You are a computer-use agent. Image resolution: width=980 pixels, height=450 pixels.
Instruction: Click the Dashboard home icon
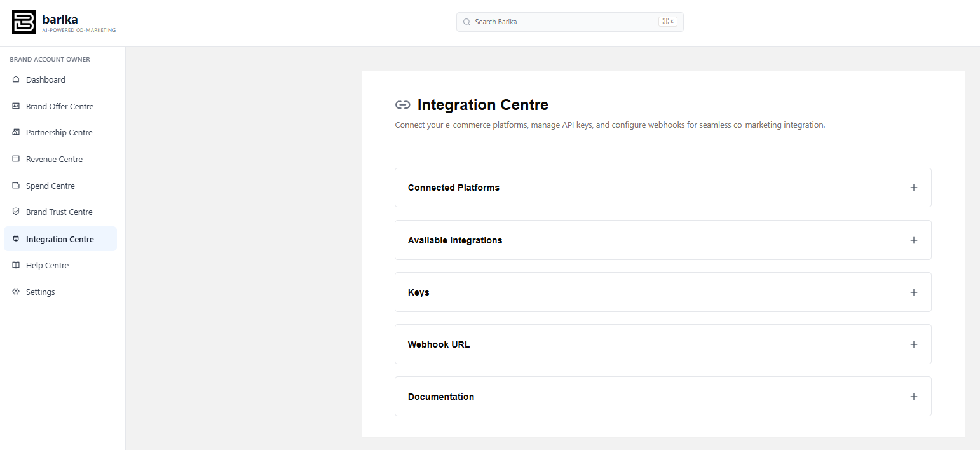[x=16, y=79]
